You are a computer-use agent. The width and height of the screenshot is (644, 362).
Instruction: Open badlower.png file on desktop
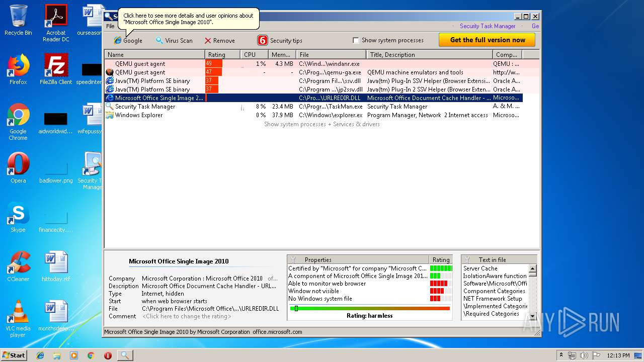[x=56, y=173]
